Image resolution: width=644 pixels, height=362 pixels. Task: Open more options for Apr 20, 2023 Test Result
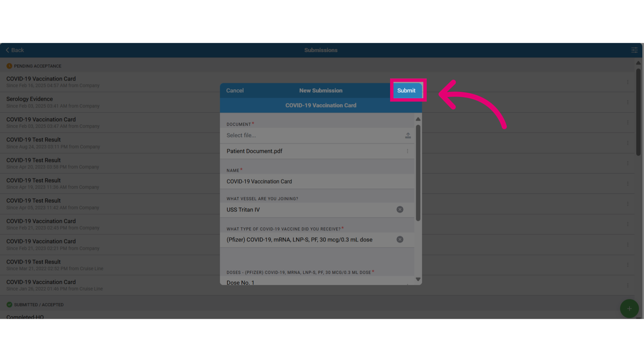(628, 163)
